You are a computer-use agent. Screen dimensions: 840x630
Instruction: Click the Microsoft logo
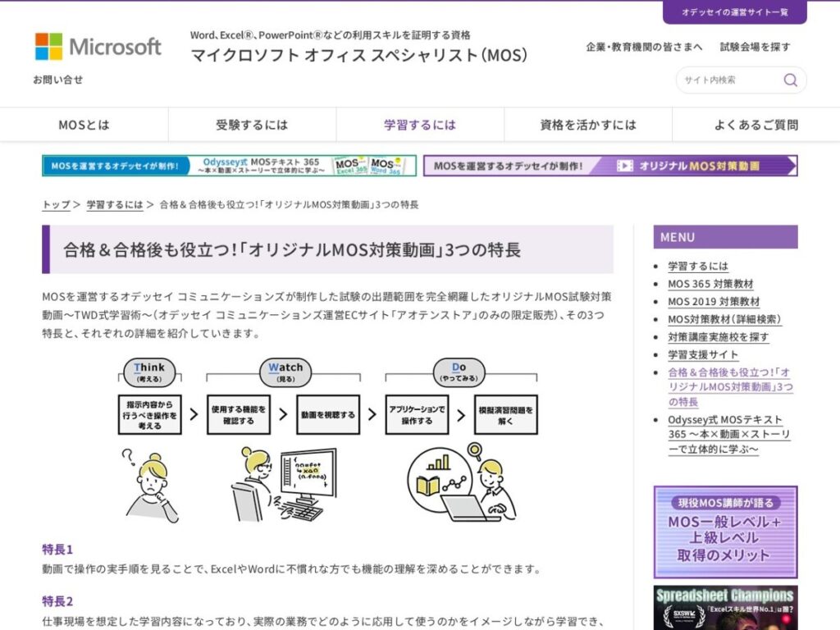click(98, 47)
